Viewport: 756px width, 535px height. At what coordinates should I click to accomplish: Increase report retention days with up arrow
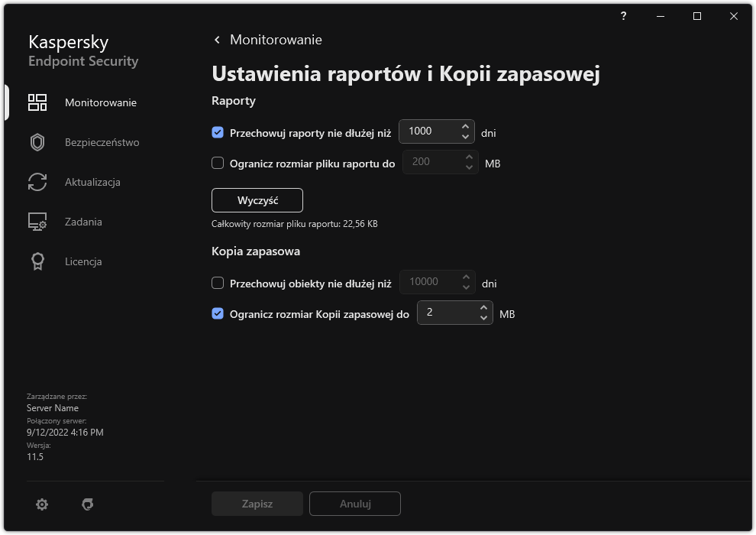coord(465,127)
